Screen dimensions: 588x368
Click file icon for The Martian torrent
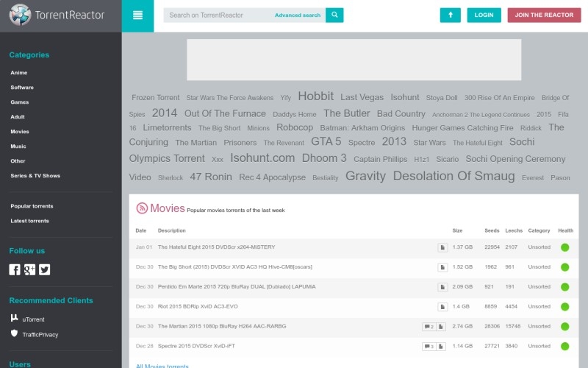[x=441, y=327]
